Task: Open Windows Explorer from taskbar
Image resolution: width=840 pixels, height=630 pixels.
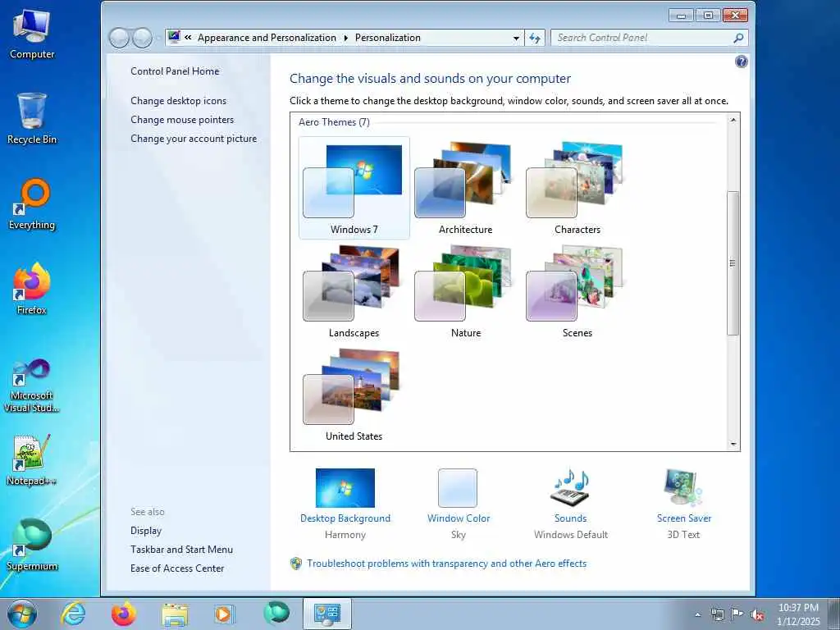Action: coord(175,614)
